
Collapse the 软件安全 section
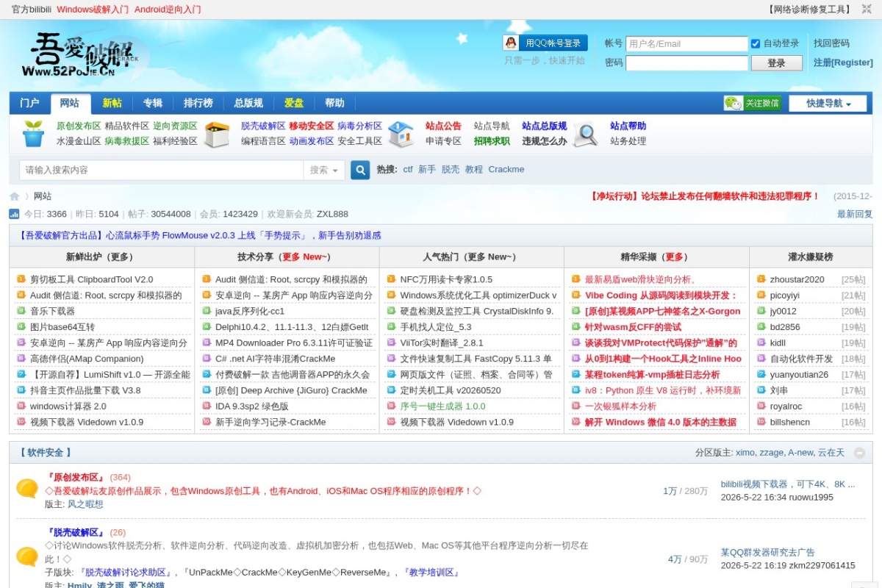point(858,453)
